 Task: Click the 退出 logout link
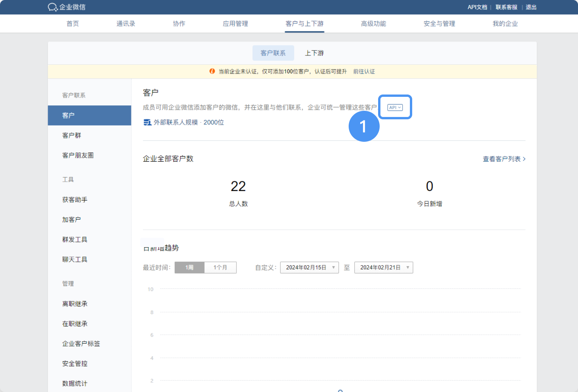coord(531,7)
